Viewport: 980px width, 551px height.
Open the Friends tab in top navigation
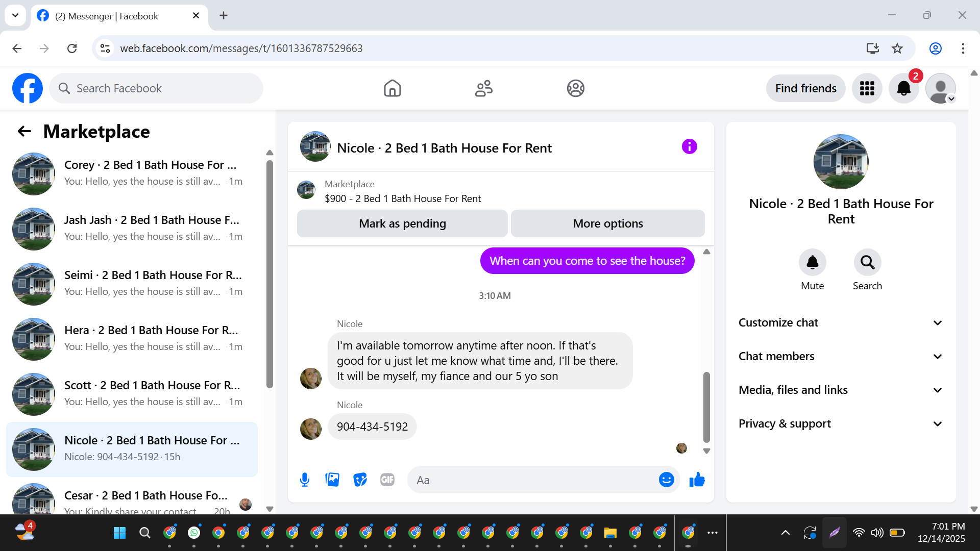(483, 88)
